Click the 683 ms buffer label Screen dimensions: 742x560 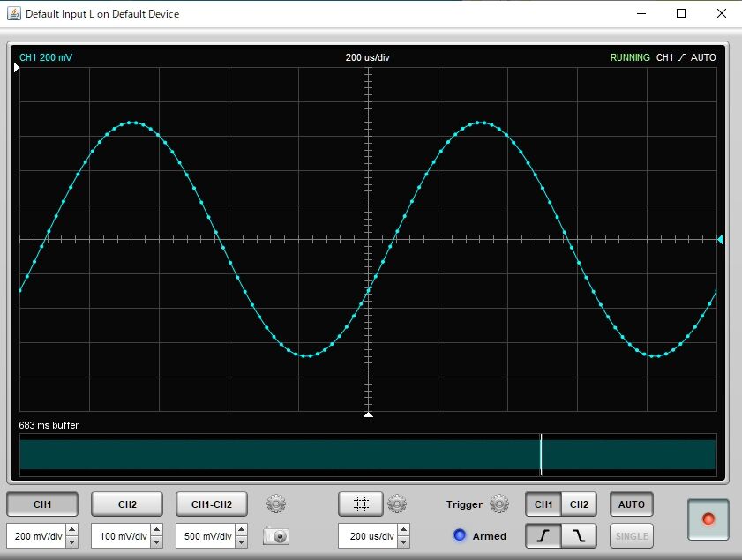[49, 425]
